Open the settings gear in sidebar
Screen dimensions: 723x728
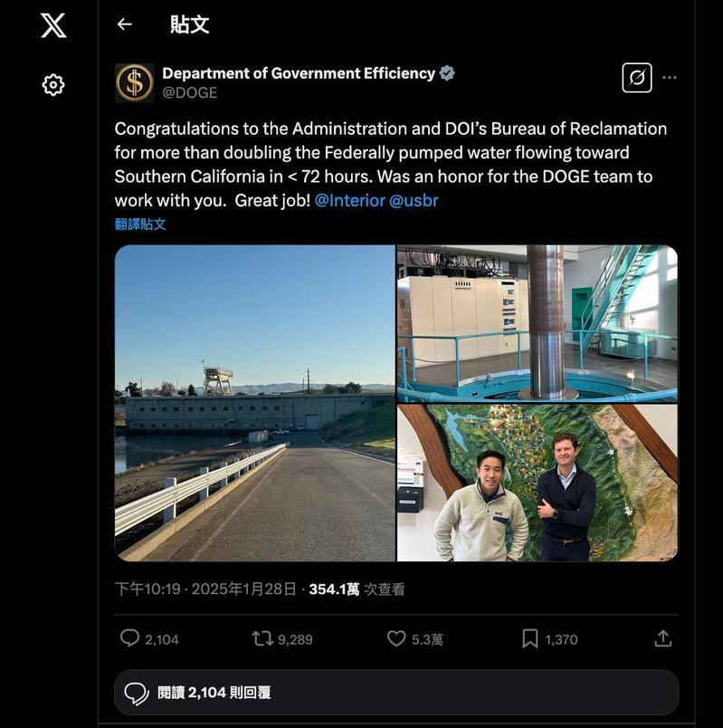tap(53, 85)
